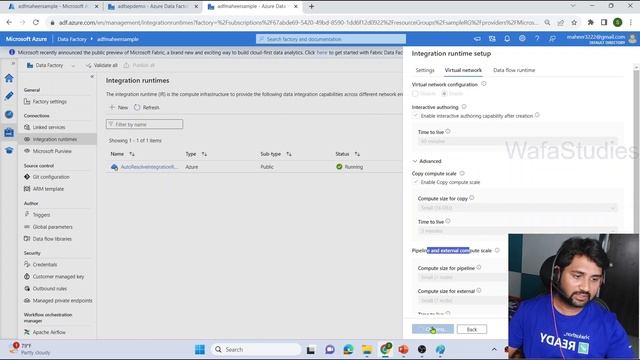
Task: Open feedback icon in Azure header
Action: point(552,38)
